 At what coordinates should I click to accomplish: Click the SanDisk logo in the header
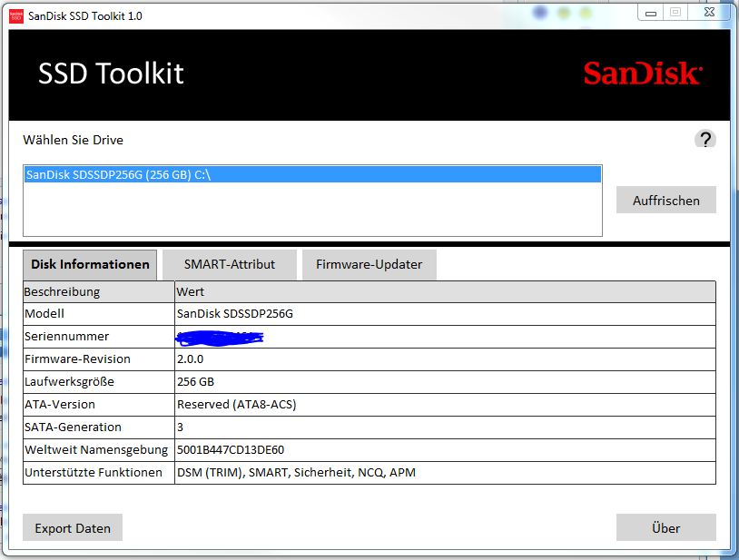(x=643, y=74)
